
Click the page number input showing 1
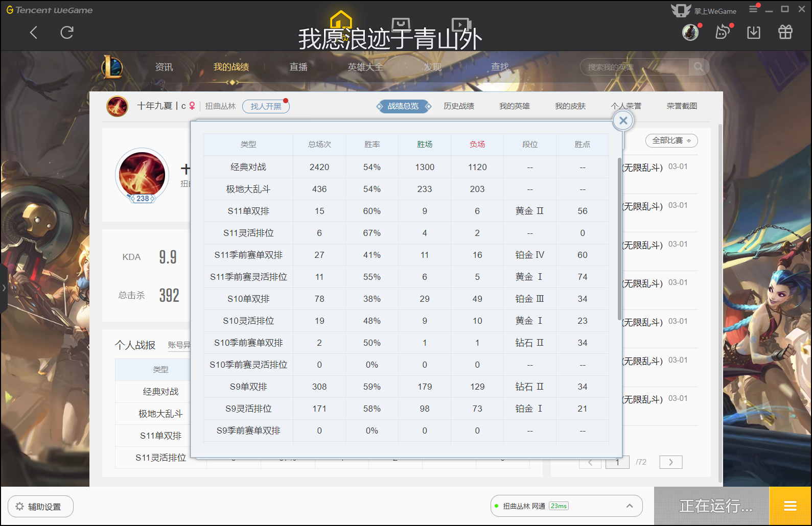(x=617, y=462)
